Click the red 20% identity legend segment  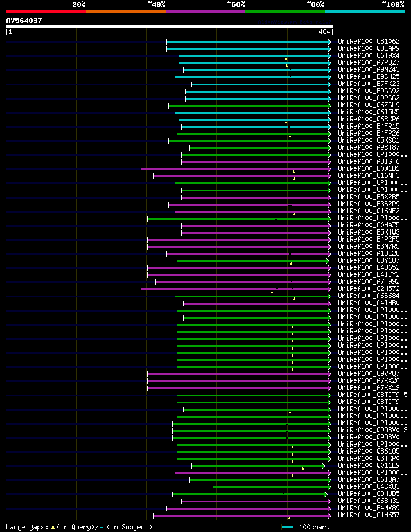46,12
